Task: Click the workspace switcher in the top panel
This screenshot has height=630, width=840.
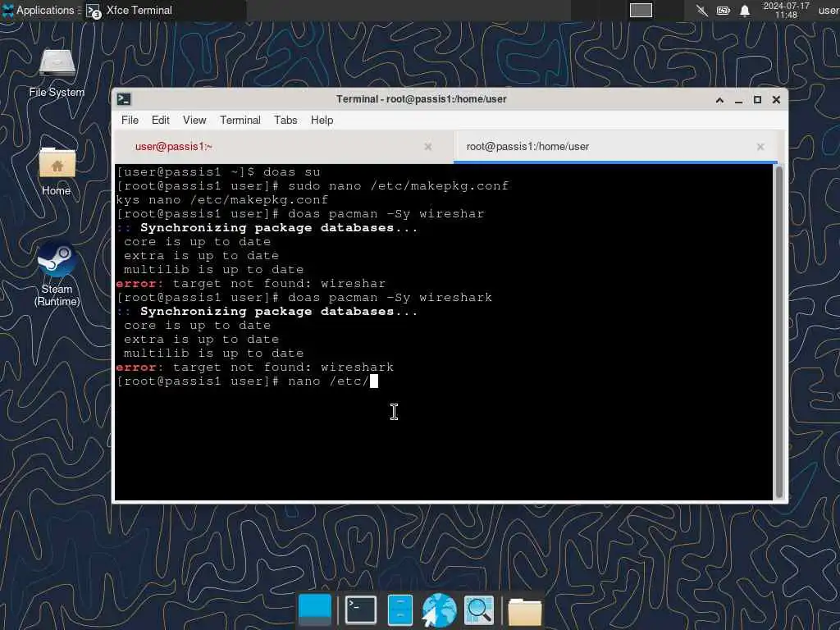Action: pos(641,10)
